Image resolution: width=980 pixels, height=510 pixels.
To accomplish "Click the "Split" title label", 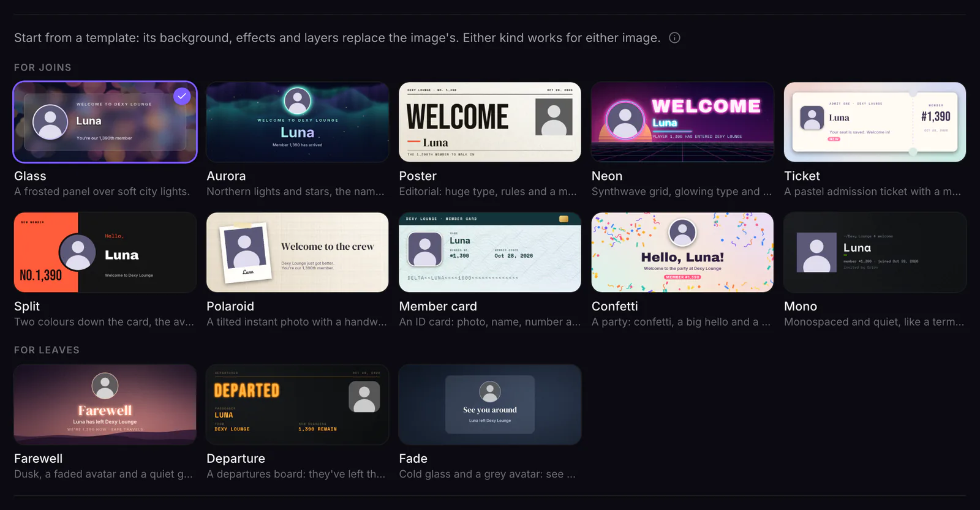I will click(27, 307).
